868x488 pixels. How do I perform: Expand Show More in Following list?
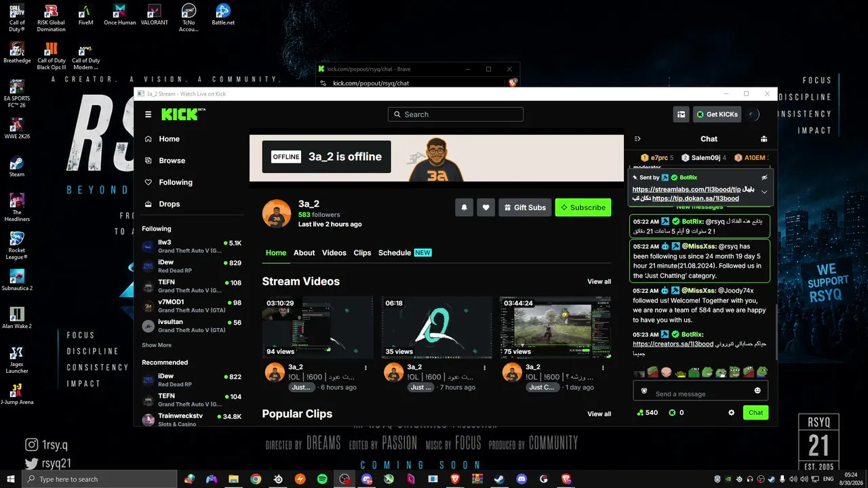(x=157, y=345)
